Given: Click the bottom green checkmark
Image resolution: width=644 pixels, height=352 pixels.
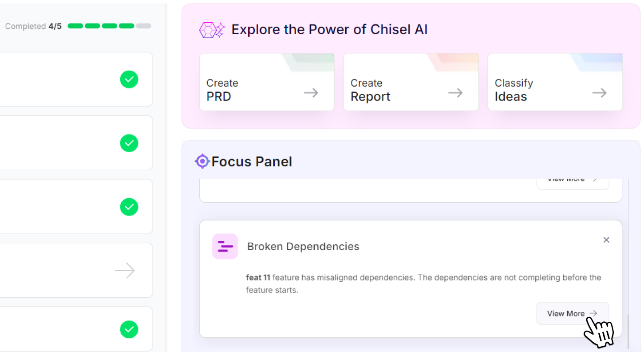Looking at the screenshot, I should 129,329.
